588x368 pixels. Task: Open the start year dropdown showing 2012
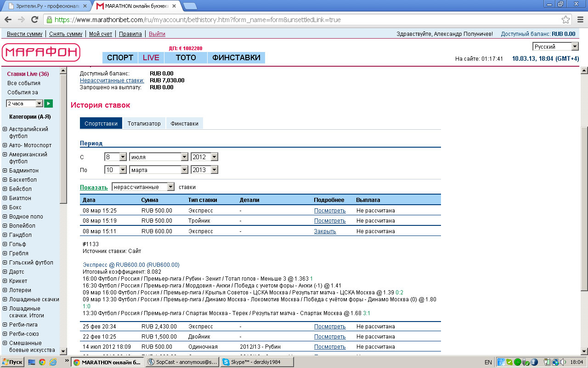pos(204,157)
